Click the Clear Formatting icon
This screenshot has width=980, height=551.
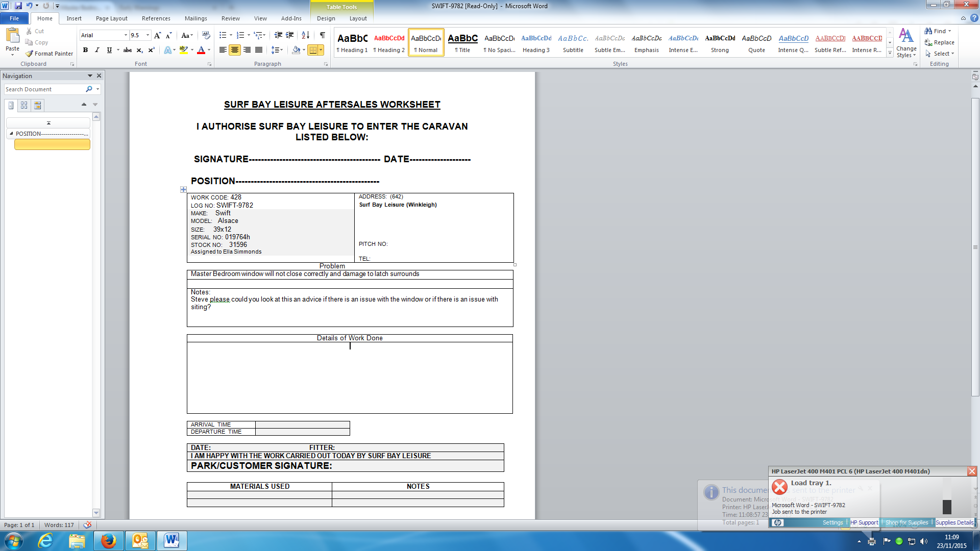(x=206, y=35)
